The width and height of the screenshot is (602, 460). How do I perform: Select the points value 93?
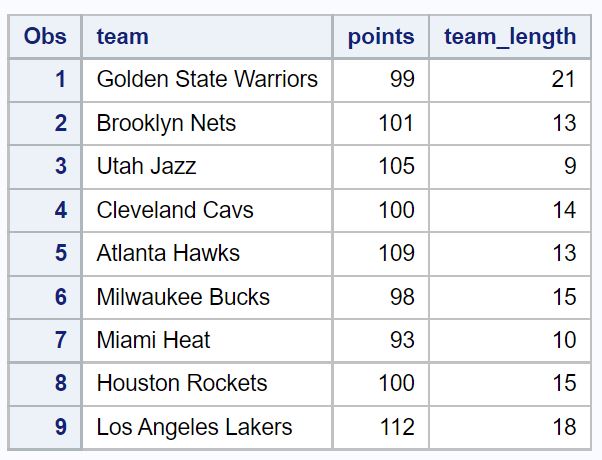tap(402, 340)
